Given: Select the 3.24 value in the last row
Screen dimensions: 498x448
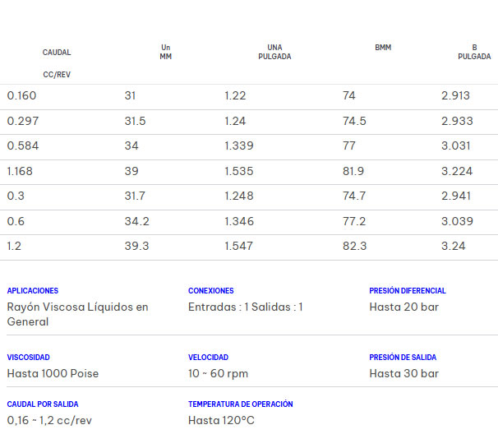Looking at the screenshot, I should coord(453,246).
